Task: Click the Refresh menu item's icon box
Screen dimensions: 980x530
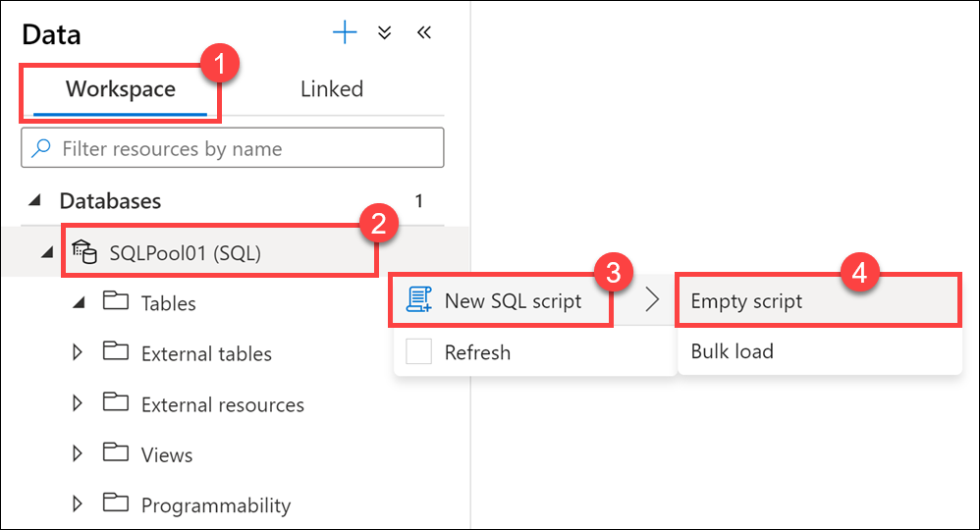Action: click(419, 352)
